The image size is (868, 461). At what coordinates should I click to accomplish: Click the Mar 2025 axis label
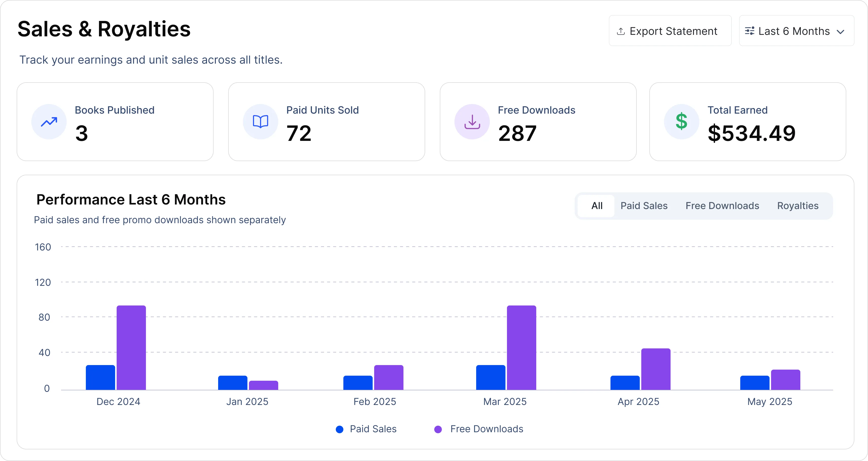click(505, 402)
